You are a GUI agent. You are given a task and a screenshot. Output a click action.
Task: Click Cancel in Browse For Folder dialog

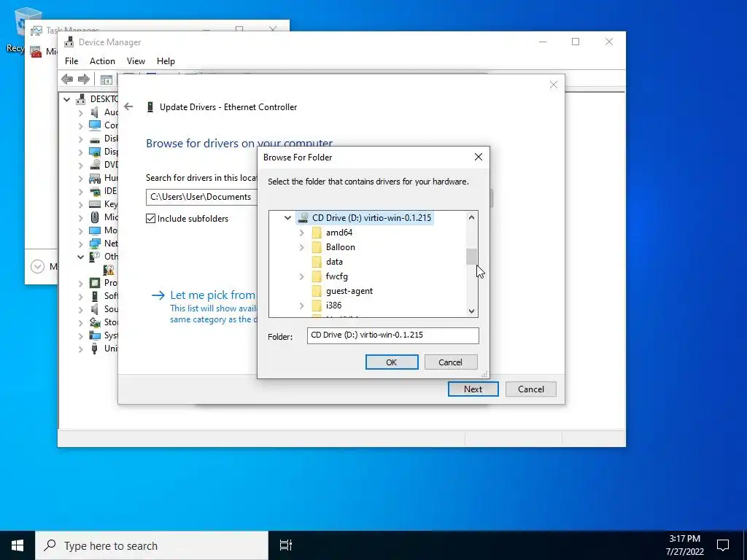click(450, 362)
